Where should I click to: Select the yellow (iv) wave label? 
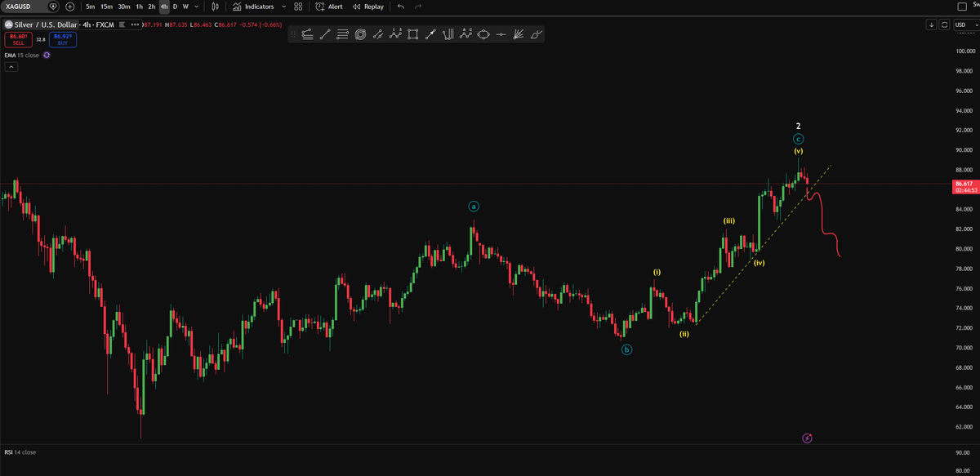pyautogui.click(x=759, y=263)
